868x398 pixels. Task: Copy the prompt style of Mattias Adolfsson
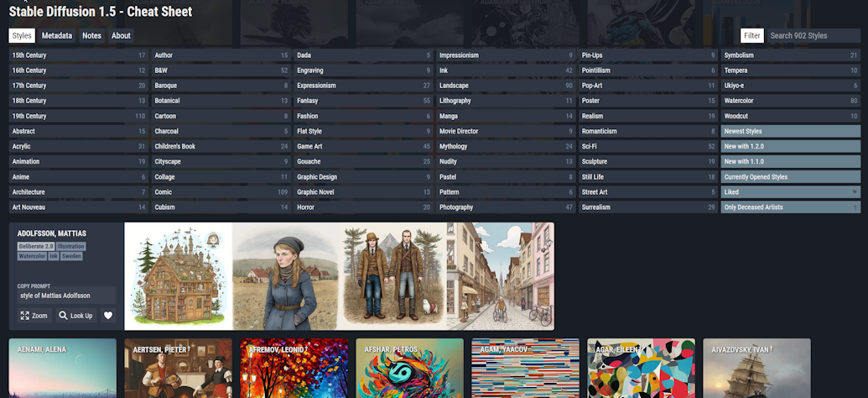tap(66, 296)
